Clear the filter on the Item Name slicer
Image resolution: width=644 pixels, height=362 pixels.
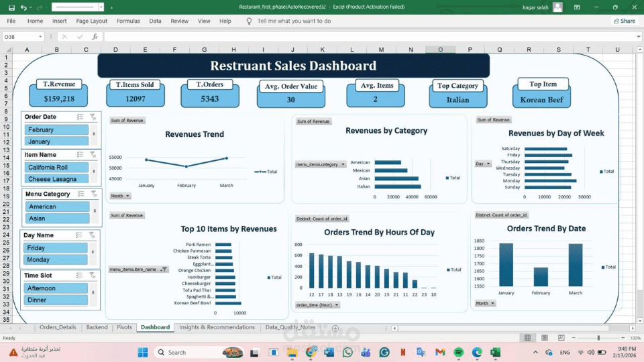coord(93,155)
